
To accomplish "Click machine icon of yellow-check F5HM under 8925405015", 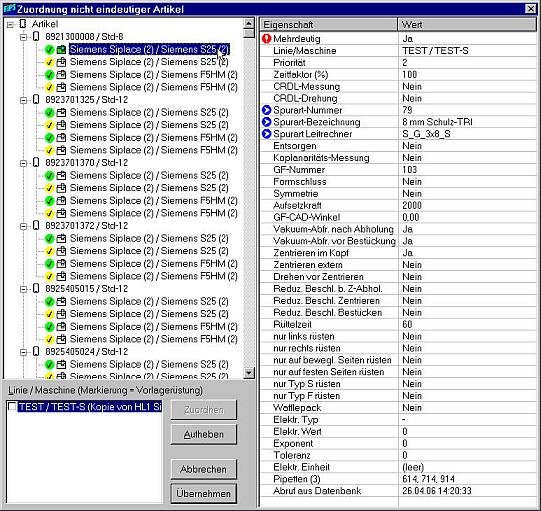I will click(x=61, y=339).
